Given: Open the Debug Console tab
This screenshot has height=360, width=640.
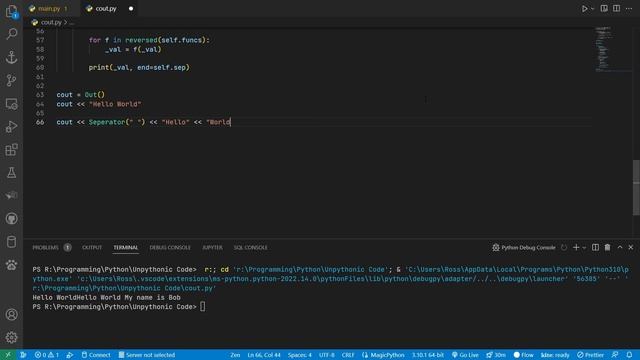Looking at the screenshot, I should [170, 247].
